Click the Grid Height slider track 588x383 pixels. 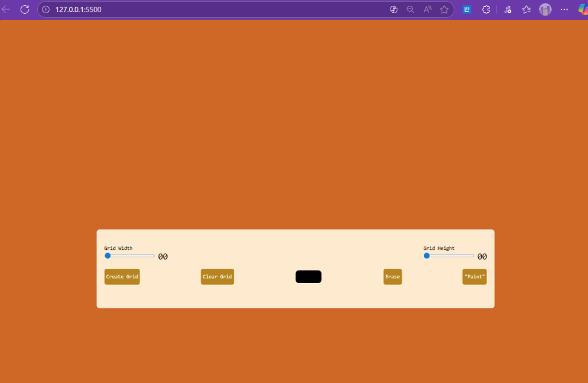450,256
